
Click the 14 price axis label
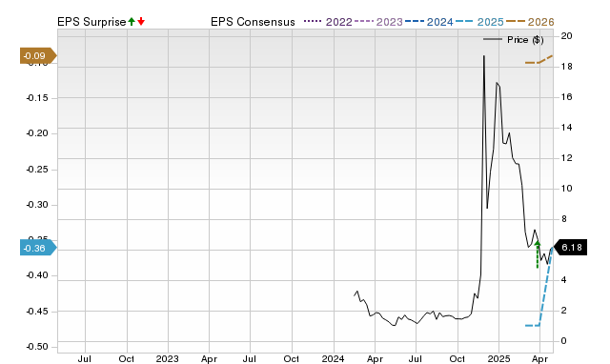[566, 128]
